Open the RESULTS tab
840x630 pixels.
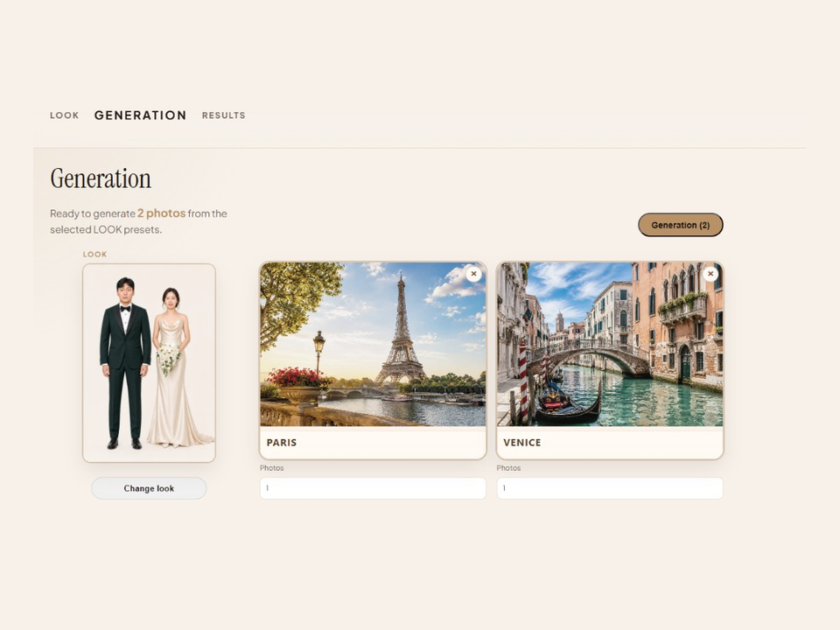click(223, 115)
